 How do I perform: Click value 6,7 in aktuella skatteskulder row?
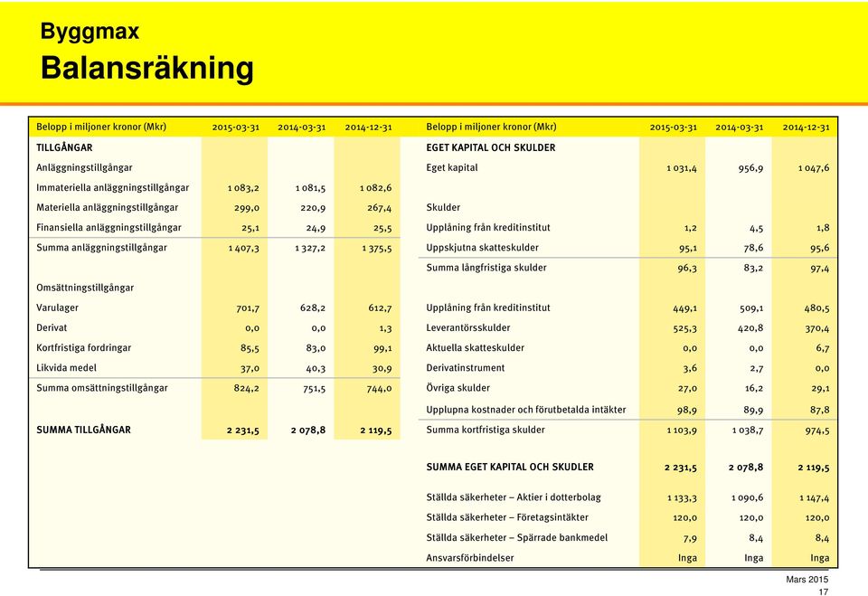coord(823,348)
